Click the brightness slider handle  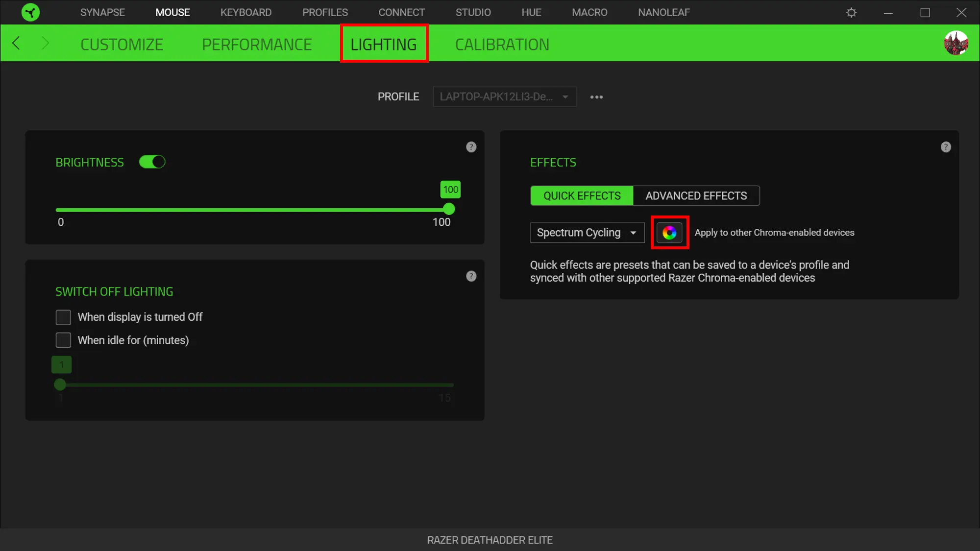pyautogui.click(x=449, y=210)
